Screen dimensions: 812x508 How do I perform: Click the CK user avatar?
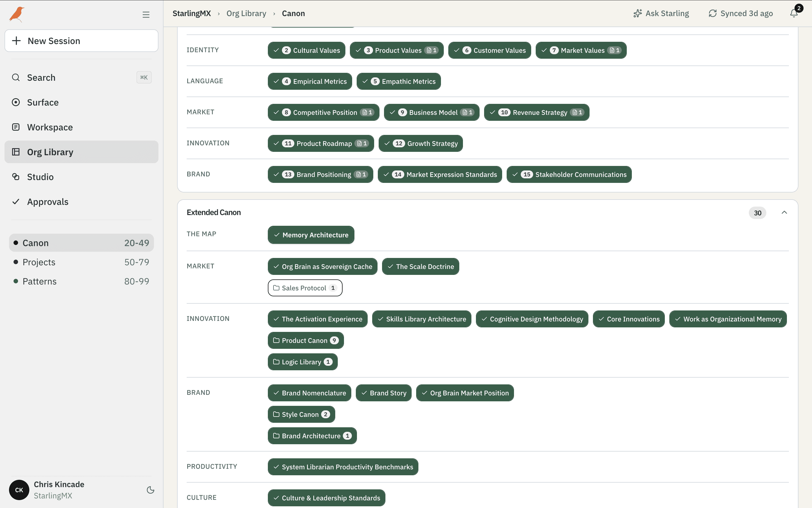[x=19, y=490]
